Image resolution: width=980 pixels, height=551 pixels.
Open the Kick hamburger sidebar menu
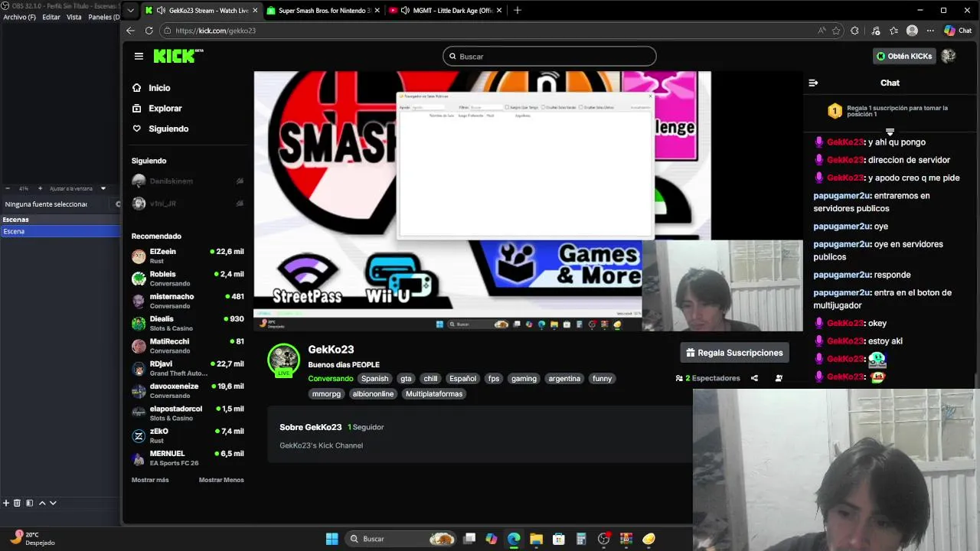pos(139,56)
